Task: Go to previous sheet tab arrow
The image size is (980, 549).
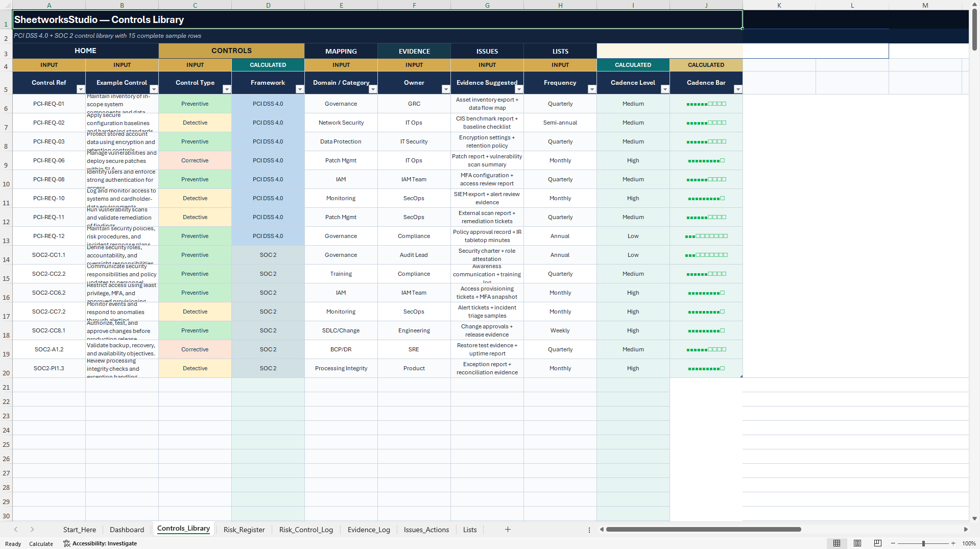Action: [x=16, y=530]
